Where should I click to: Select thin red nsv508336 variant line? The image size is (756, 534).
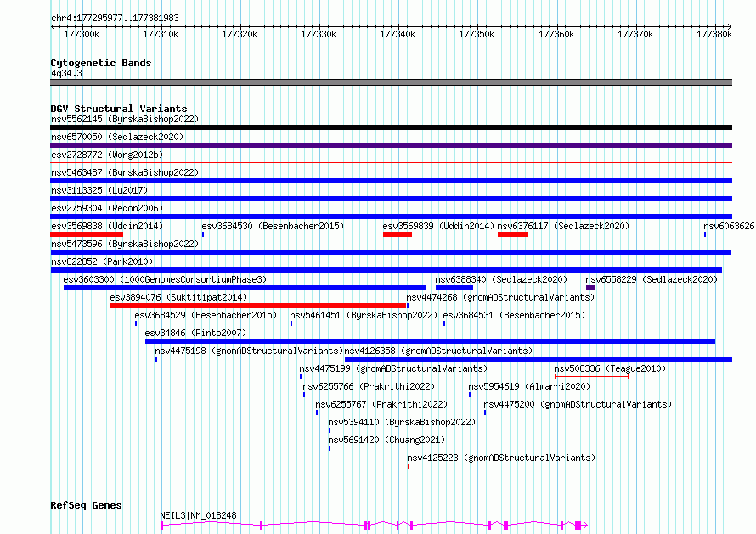[592, 377]
